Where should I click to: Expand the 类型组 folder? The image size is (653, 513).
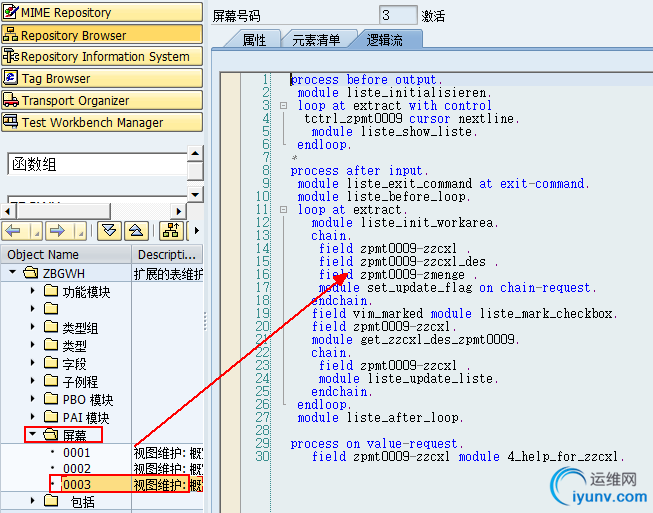tap(32, 327)
